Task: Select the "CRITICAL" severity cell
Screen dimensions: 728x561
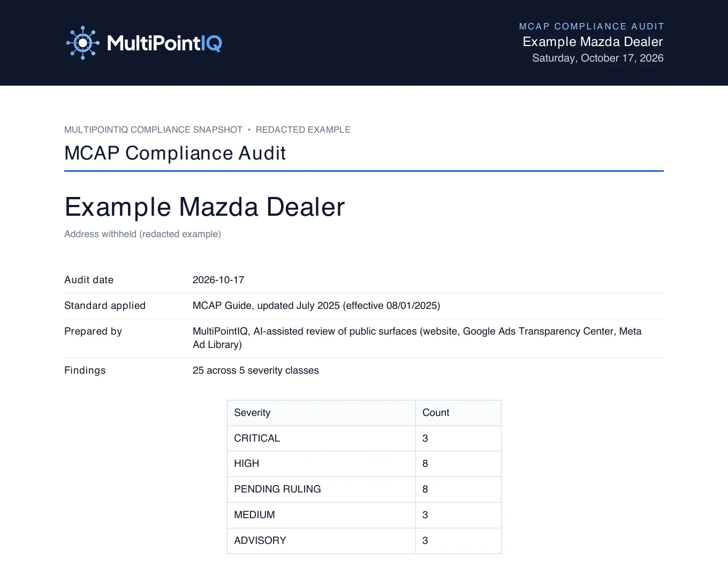Action: [321, 438]
